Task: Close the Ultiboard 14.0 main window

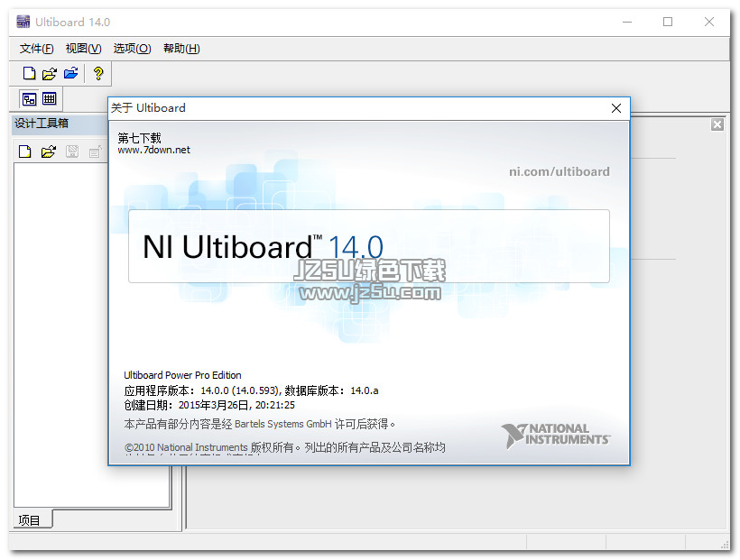Action: click(708, 22)
